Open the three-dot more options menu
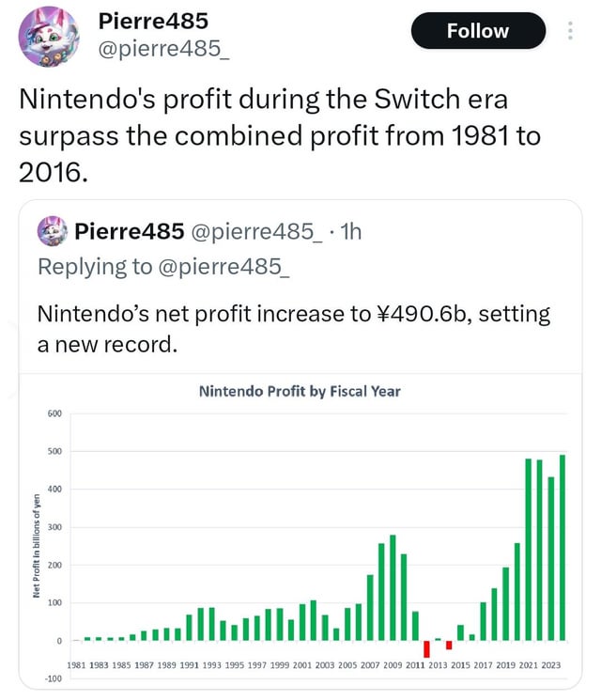The image size is (601, 700). [570, 31]
